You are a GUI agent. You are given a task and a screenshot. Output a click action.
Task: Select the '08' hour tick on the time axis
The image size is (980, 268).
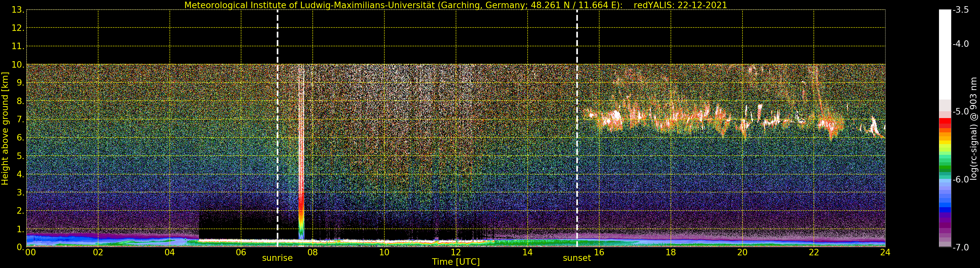[x=313, y=252]
